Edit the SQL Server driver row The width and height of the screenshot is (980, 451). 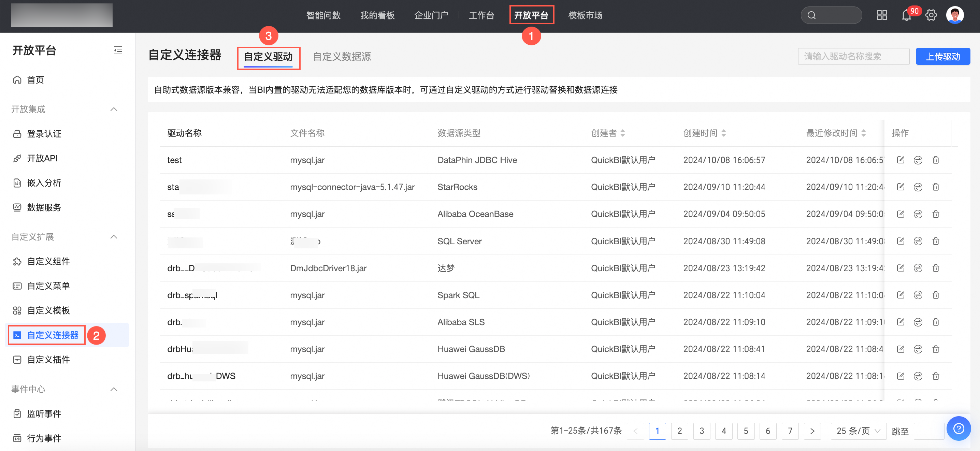(x=900, y=241)
